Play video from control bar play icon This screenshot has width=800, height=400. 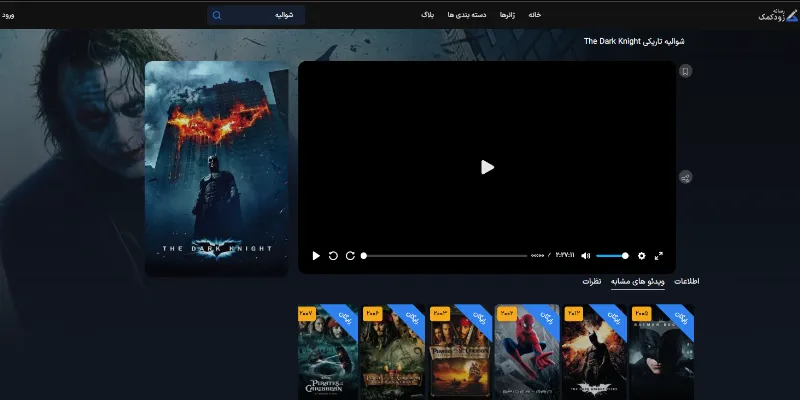316,256
